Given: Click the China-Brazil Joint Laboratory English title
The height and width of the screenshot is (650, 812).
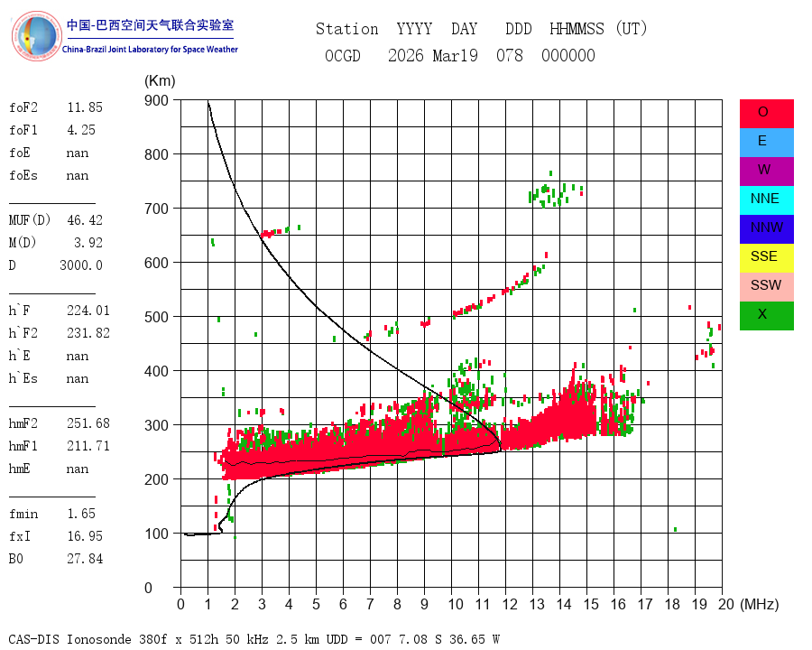Looking at the screenshot, I should click(150, 50).
